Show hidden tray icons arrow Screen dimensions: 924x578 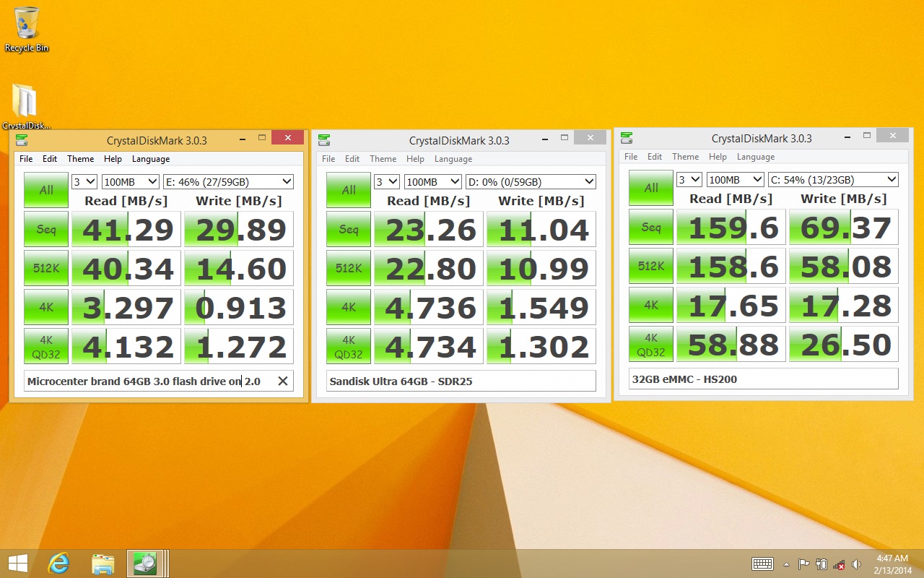(786, 564)
